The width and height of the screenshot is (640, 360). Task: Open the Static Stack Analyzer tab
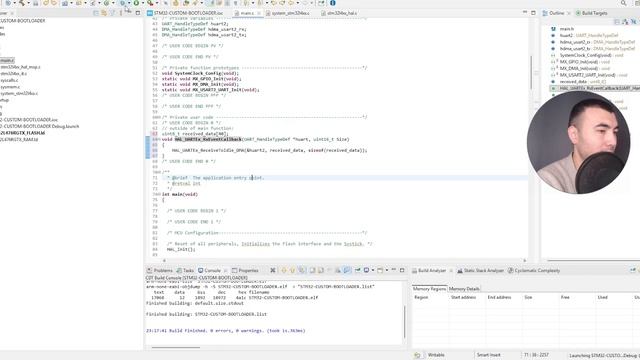480,270
